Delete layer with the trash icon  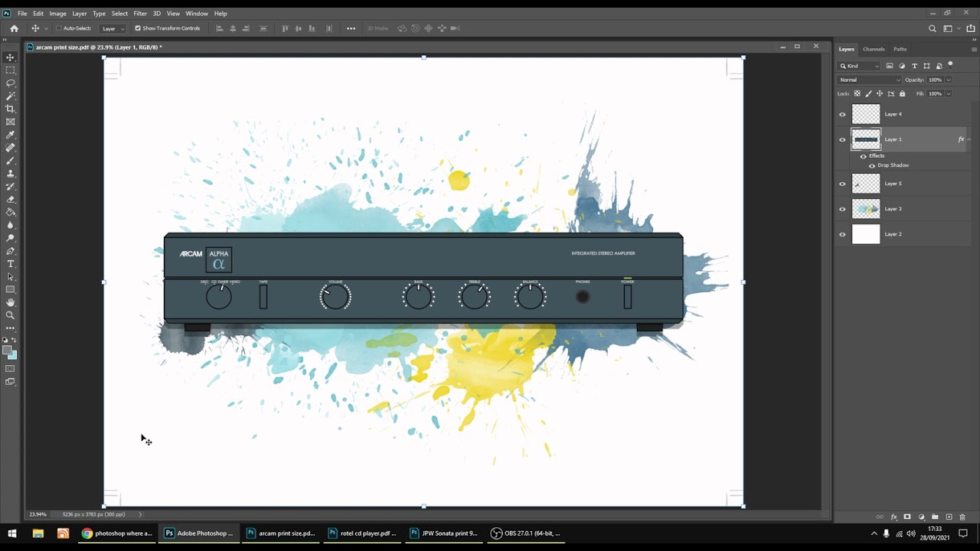pyautogui.click(x=962, y=517)
